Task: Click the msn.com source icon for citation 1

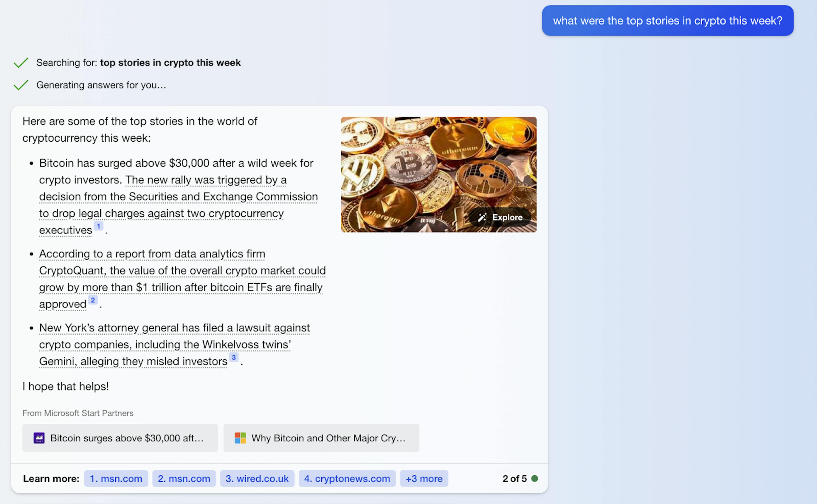Action: (115, 478)
